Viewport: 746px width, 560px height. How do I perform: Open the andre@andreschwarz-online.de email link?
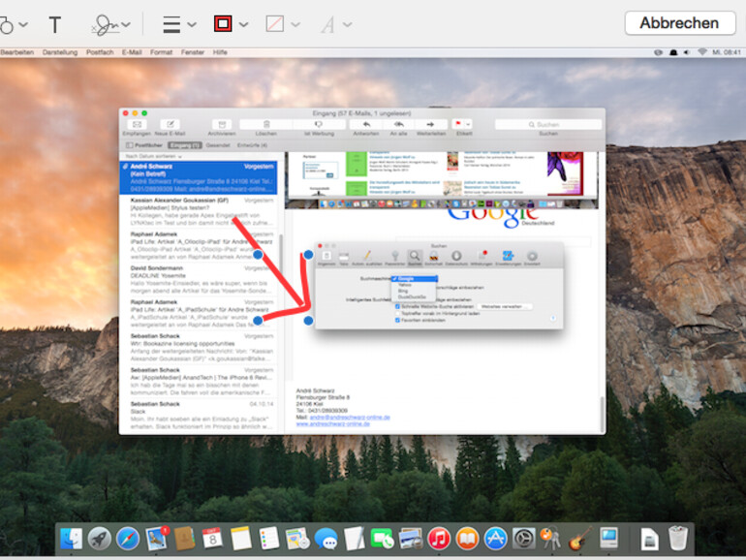pos(350,418)
